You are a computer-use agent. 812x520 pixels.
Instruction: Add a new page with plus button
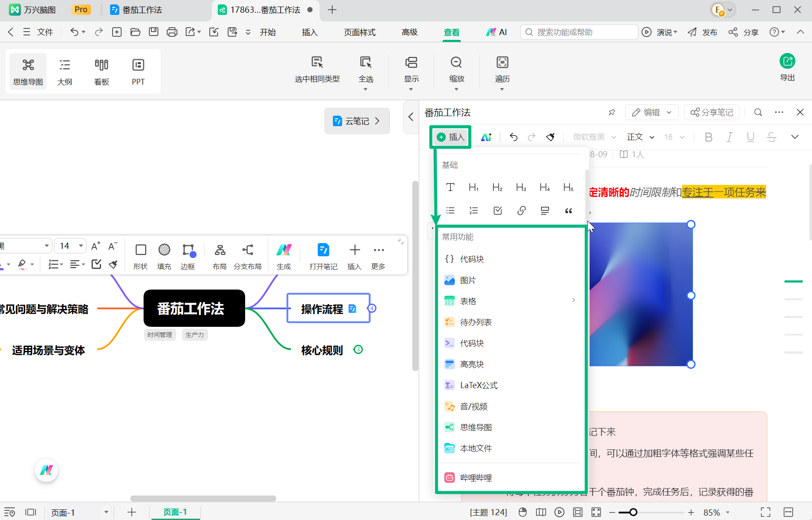[x=131, y=512]
